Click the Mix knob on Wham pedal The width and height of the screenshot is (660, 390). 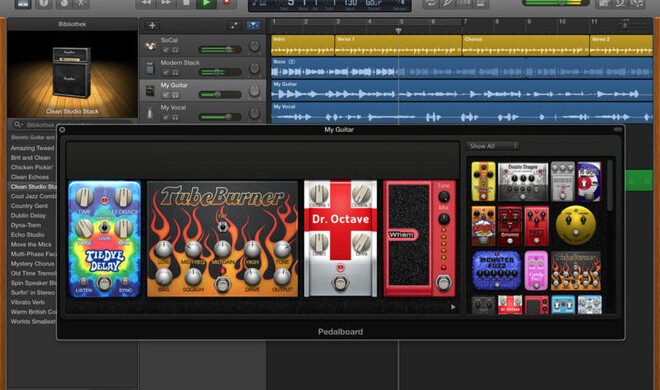[444, 218]
